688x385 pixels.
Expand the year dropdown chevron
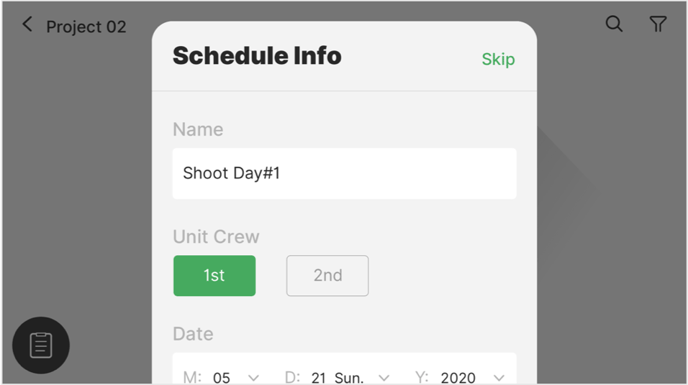498,378
